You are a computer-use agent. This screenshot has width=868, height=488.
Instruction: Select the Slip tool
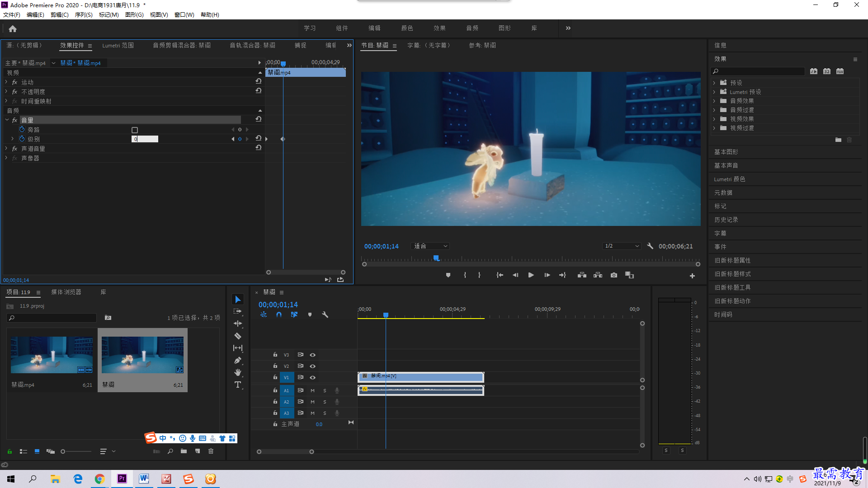point(238,348)
